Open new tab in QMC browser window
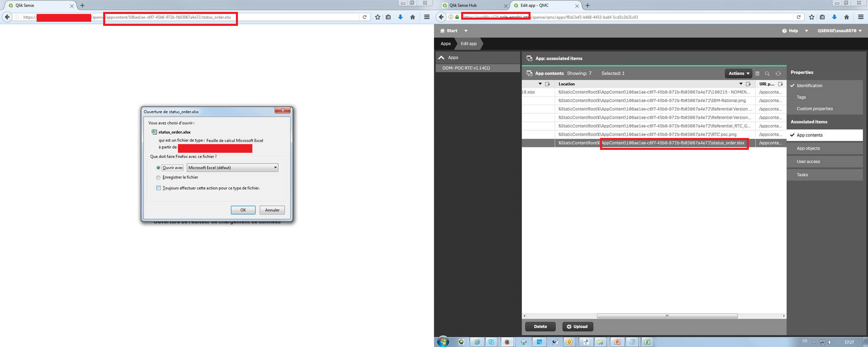868x347 pixels. [588, 5]
